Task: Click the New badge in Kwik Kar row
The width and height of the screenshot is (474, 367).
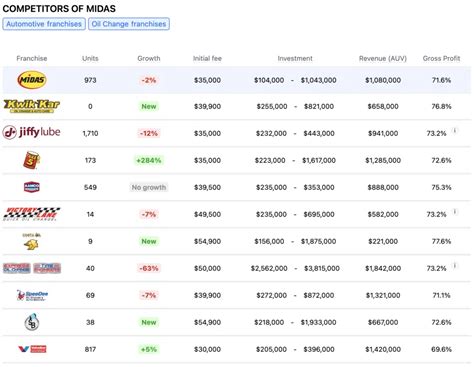Action: [149, 106]
